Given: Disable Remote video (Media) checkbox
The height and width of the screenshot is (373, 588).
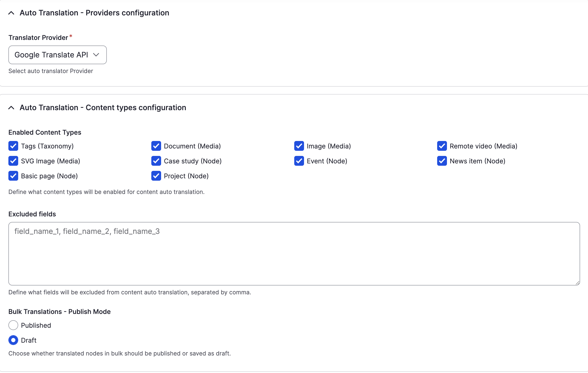Looking at the screenshot, I should pyautogui.click(x=442, y=146).
